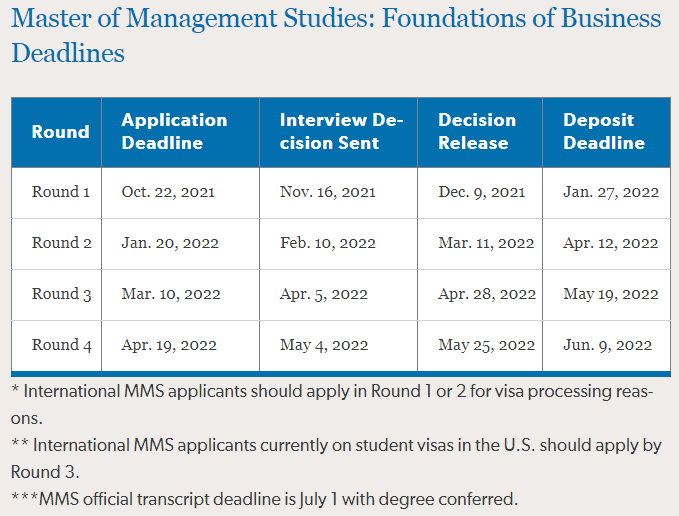Select the Jun. 9, 2022 deposit deadline

coord(608,345)
